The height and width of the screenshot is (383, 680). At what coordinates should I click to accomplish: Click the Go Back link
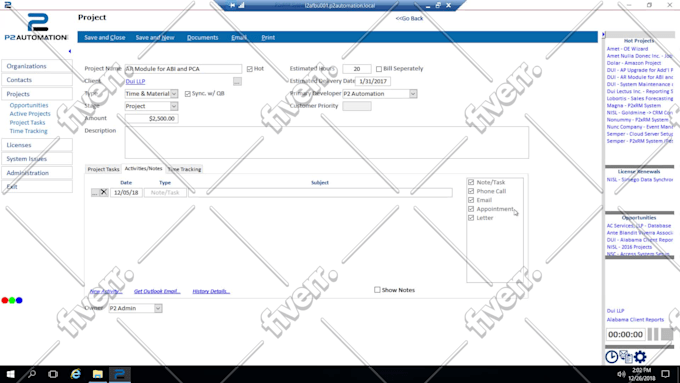[409, 18]
